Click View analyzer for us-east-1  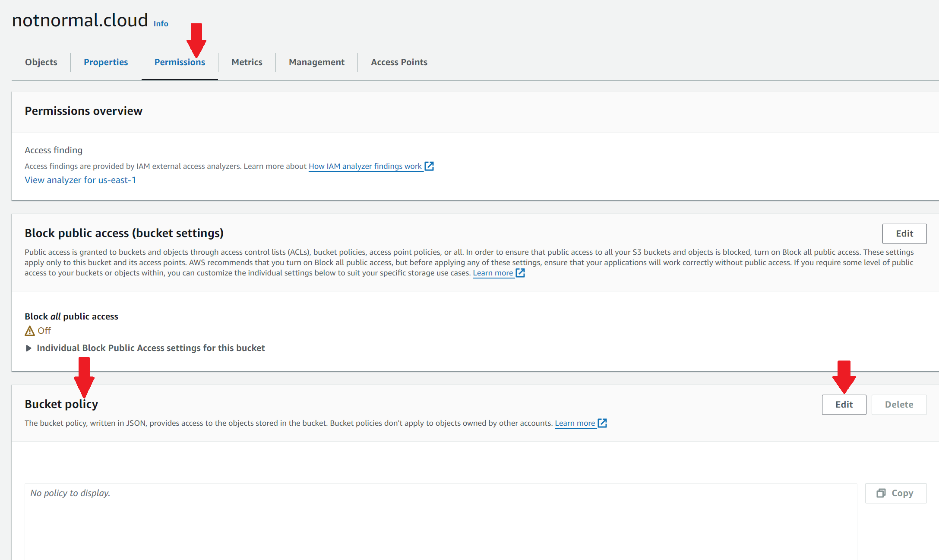[80, 180]
